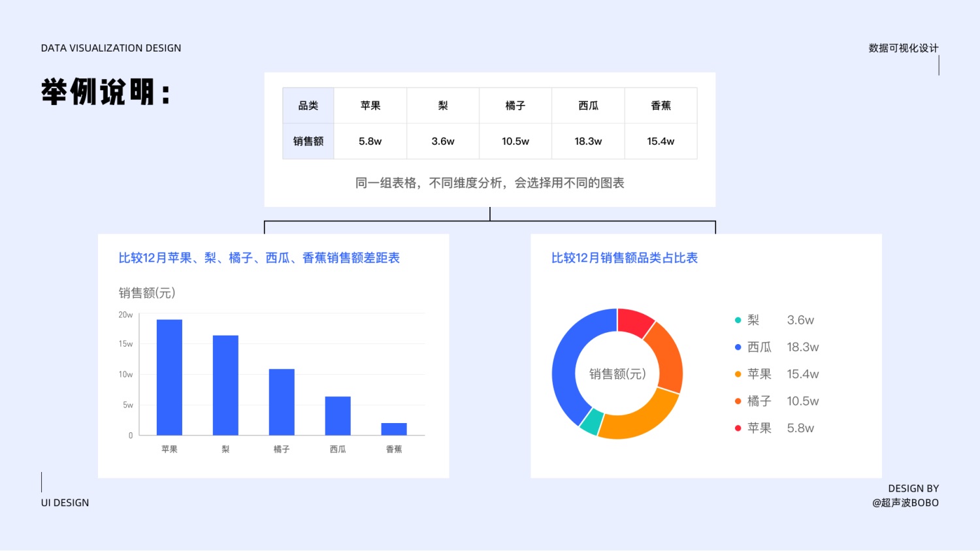The width and height of the screenshot is (980, 551).
Task: Click the orange legend dot beside 15.4w row
Action: (x=738, y=374)
